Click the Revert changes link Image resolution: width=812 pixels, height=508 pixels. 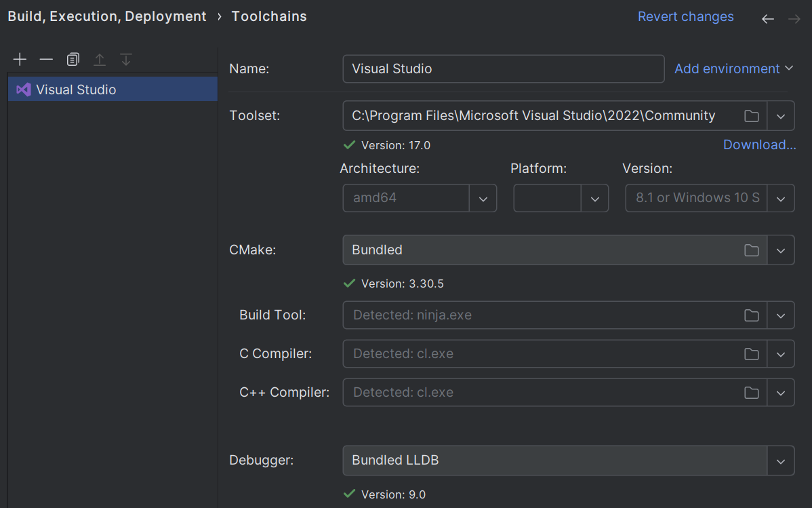[686, 16]
